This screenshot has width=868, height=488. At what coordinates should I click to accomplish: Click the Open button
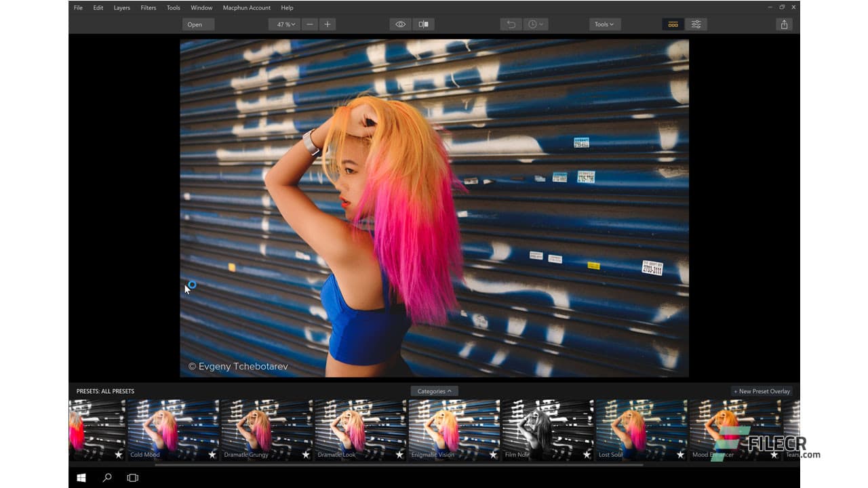click(x=197, y=24)
